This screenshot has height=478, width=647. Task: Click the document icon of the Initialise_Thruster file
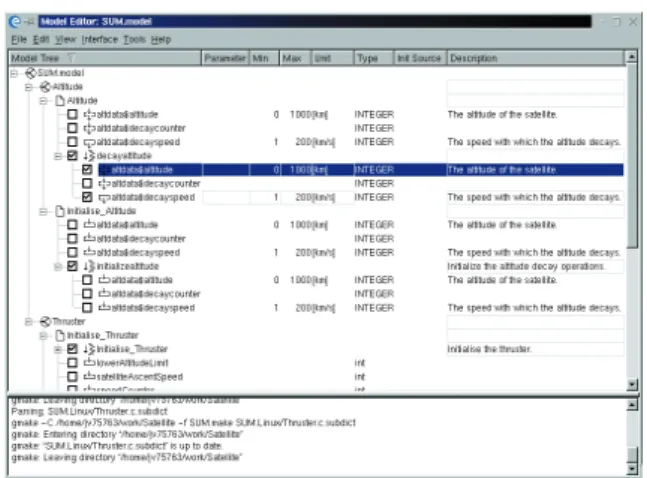pyautogui.click(x=60, y=335)
